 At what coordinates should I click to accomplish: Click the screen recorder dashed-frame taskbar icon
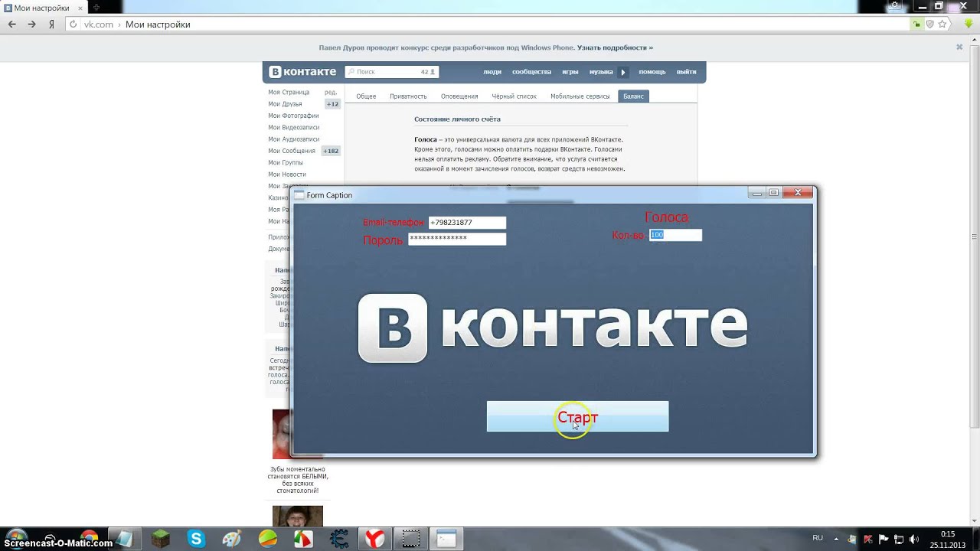[x=411, y=539]
